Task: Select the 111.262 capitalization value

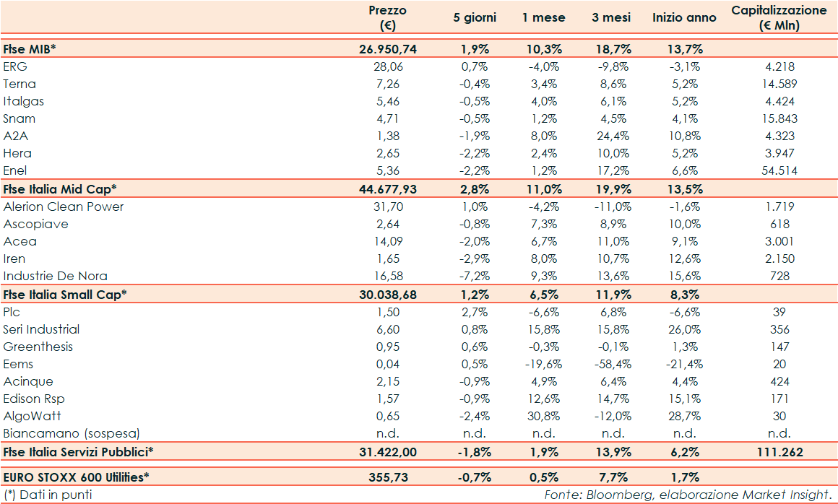Action: click(779, 451)
